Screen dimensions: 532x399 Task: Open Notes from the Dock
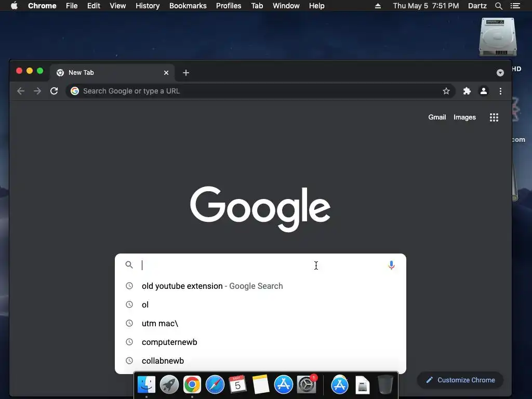click(261, 385)
